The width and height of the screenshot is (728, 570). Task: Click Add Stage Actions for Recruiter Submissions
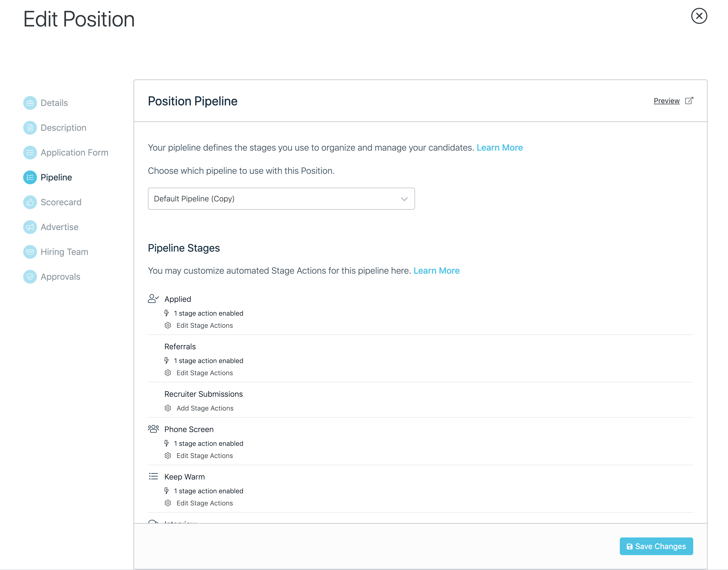pyautogui.click(x=204, y=408)
